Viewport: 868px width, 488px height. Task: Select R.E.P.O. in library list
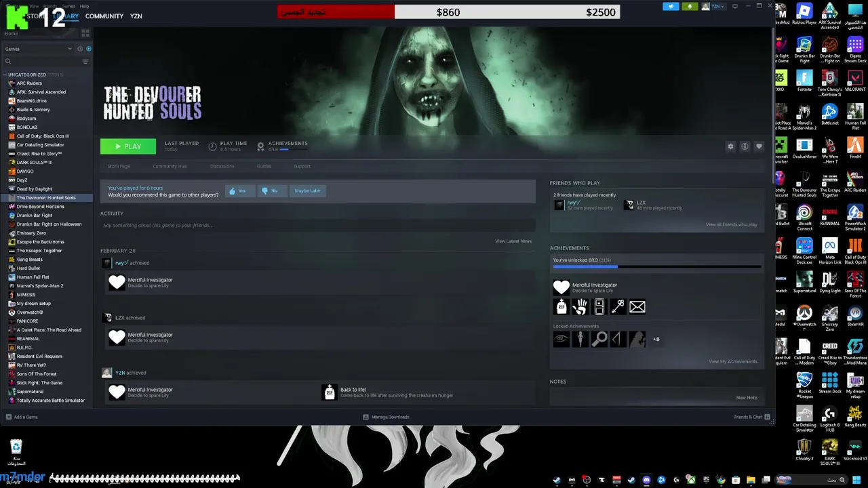[x=24, y=348]
